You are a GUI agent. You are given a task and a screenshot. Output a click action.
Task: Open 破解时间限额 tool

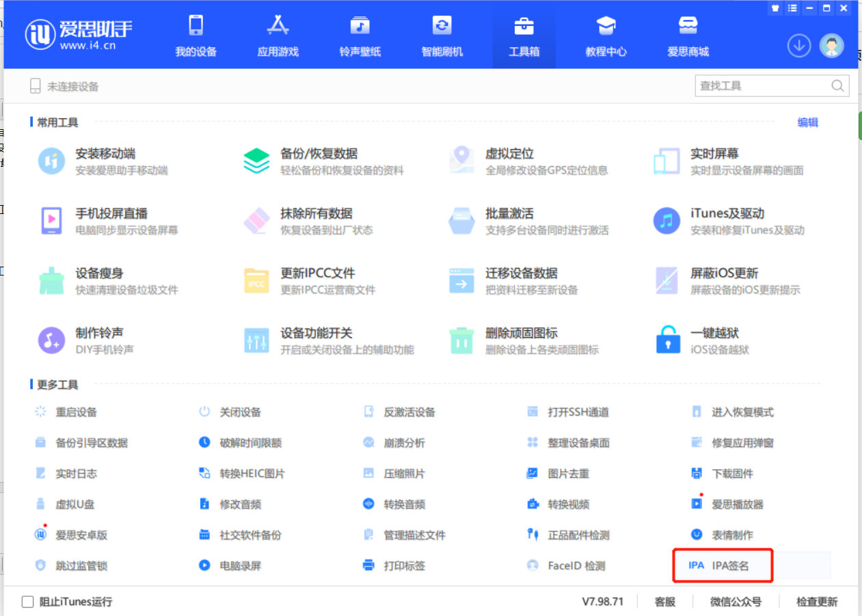point(241,443)
